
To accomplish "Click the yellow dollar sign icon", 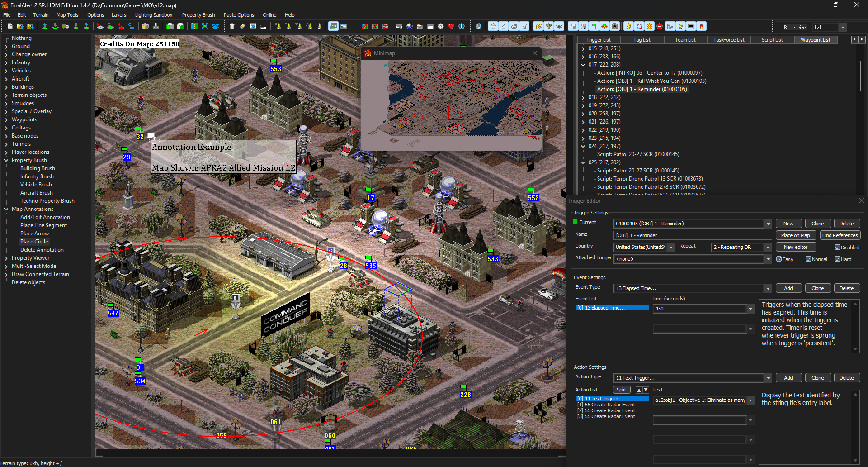I will coord(628,27).
